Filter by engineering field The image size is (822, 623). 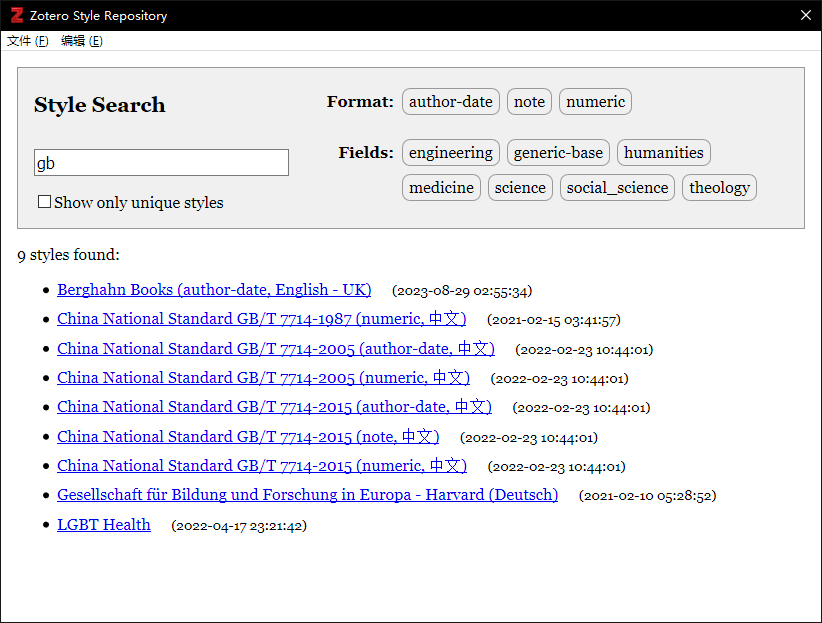[451, 153]
